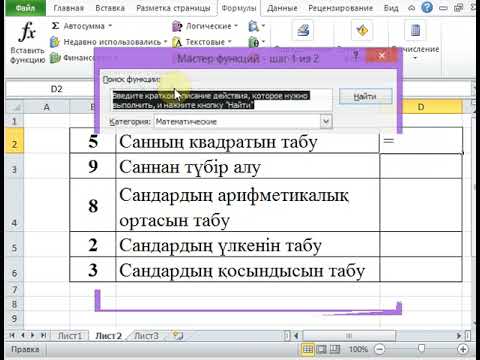This screenshot has height=360, width=480.
Task: Open the Рецензирование ribbon tab
Action: point(341,8)
